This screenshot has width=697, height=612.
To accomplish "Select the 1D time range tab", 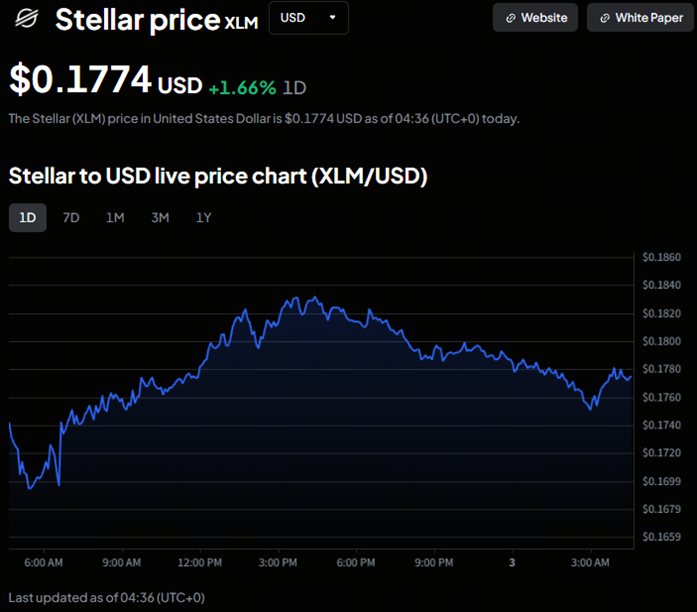I will tap(28, 218).
